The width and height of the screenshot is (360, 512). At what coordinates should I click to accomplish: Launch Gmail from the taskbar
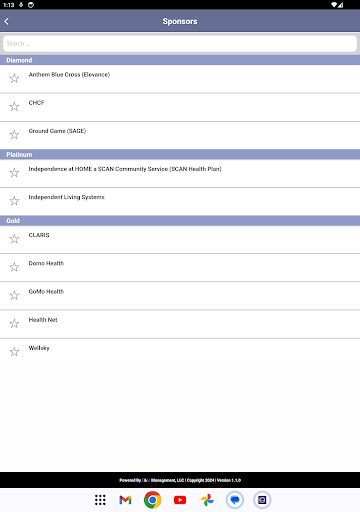(125, 500)
